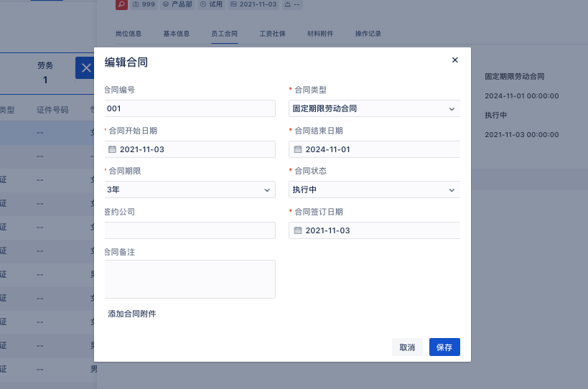The height and width of the screenshot is (389, 588).
Task: Click inside the 合同备注 text area
Action: (190, 279)
